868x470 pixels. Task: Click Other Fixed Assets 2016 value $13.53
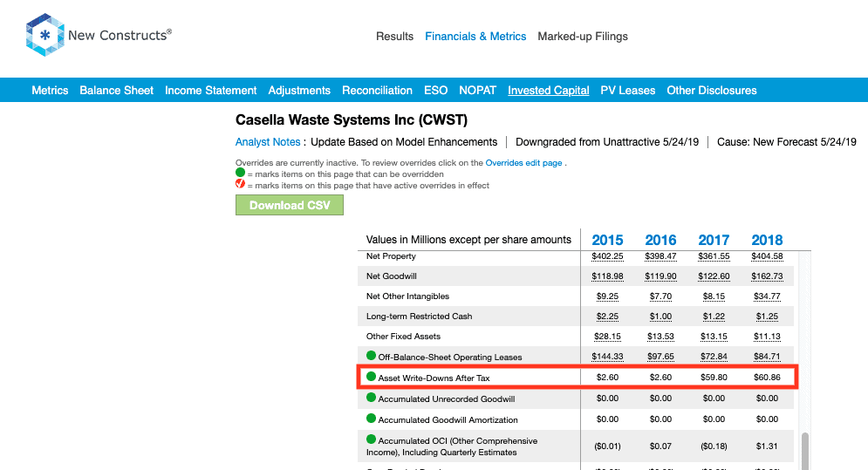click(660, 336)
